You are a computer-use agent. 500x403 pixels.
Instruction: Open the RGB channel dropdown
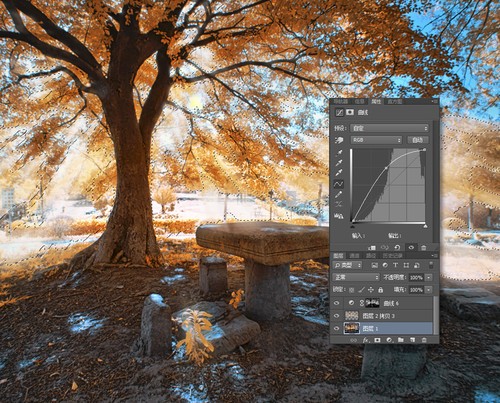[x=376, y=140]
